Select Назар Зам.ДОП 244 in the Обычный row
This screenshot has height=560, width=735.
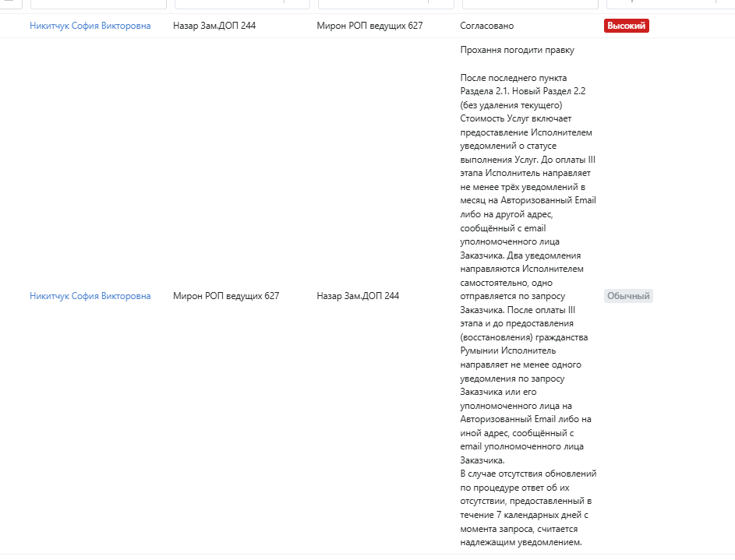click(x=358, y=296)
